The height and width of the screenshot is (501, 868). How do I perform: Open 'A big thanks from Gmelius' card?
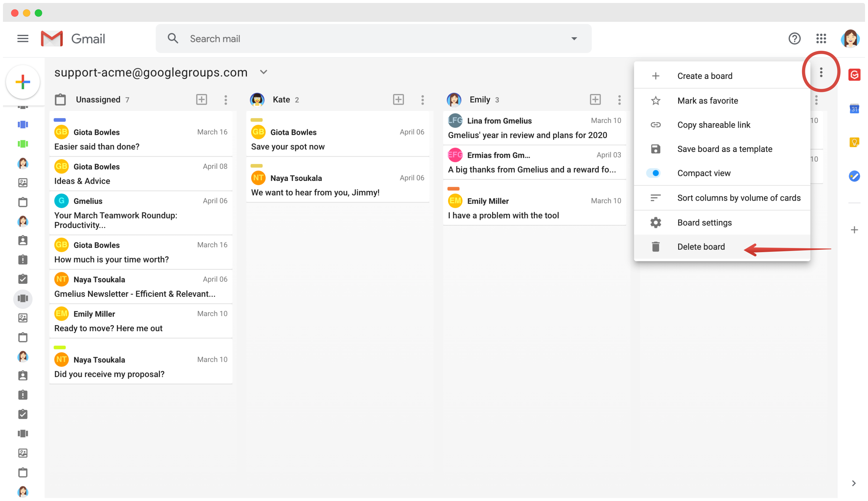tap(534, 162)
